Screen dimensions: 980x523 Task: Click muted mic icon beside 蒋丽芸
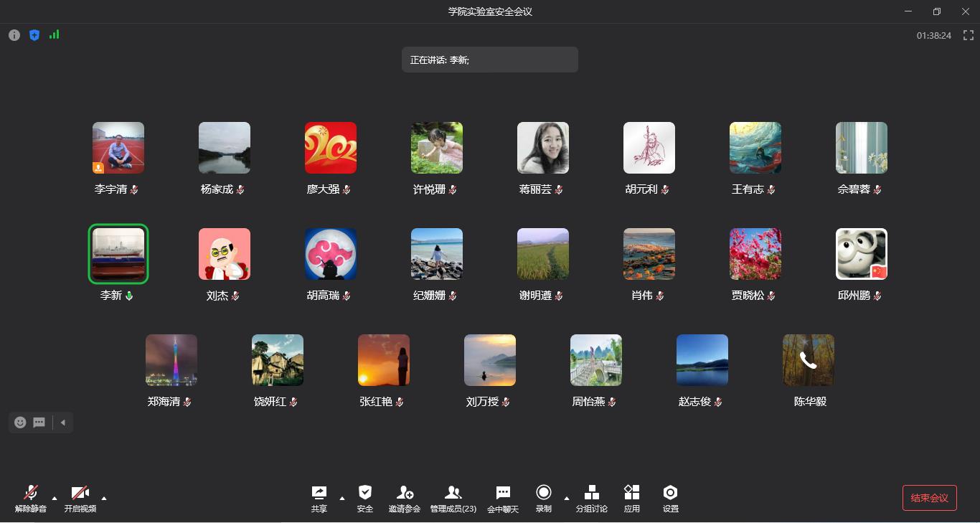pos(559,189)
